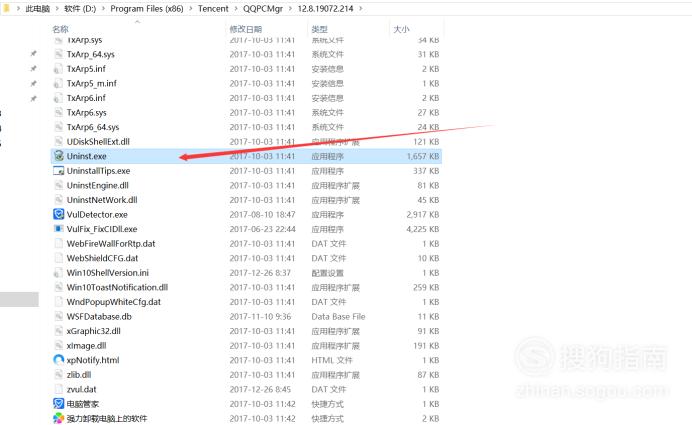Navigate to 软件 (D:) in breadcrumb
The image size is (692, 425).
click(80, 9)
